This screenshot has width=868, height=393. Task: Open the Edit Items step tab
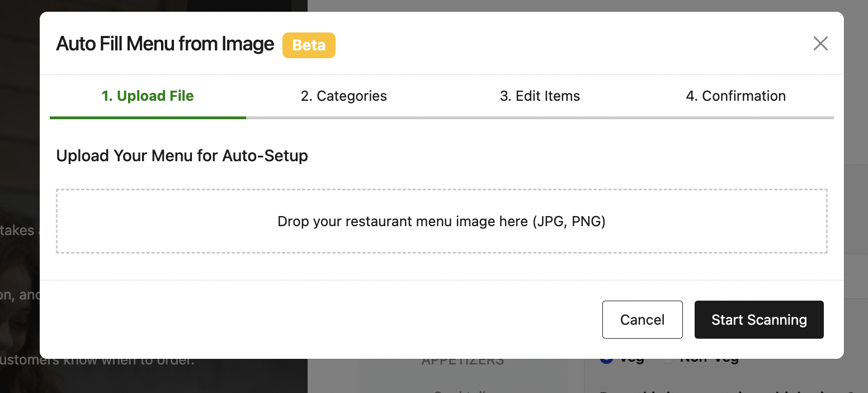[540, 96]
